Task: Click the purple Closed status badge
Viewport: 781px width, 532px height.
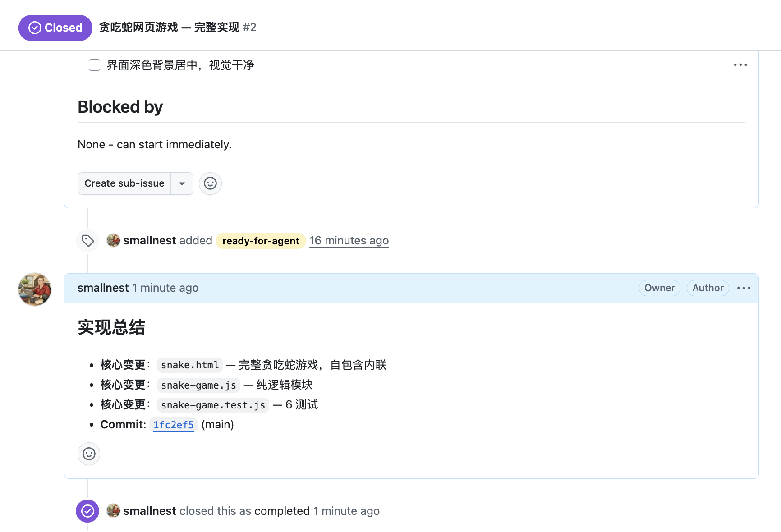Action: (55, 28)
